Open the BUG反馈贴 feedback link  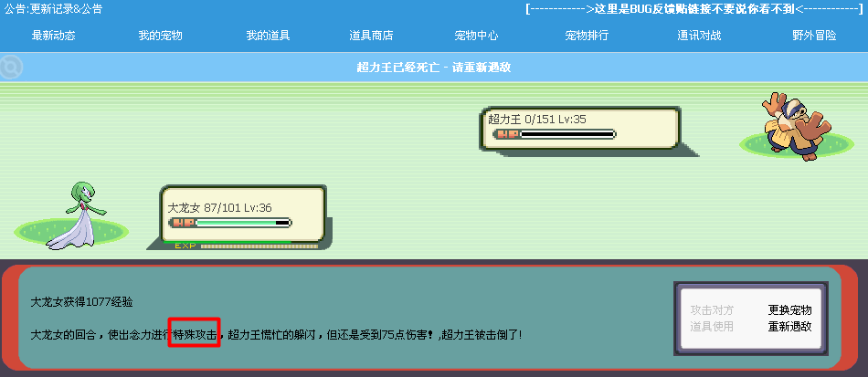coord(694,9)
